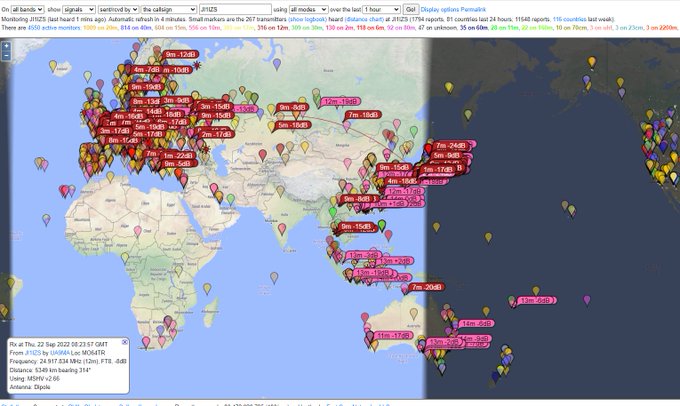Open the '9m -5dB' signal marker
Viewport: 680px width, 406px height.
[x=178, y=164]
